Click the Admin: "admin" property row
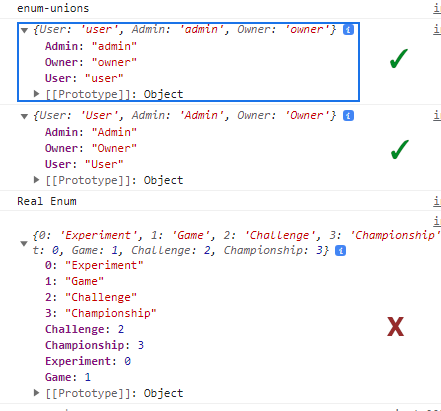This screenshot has height=411, width=441. pyautogui.click(x=91, y=46)
